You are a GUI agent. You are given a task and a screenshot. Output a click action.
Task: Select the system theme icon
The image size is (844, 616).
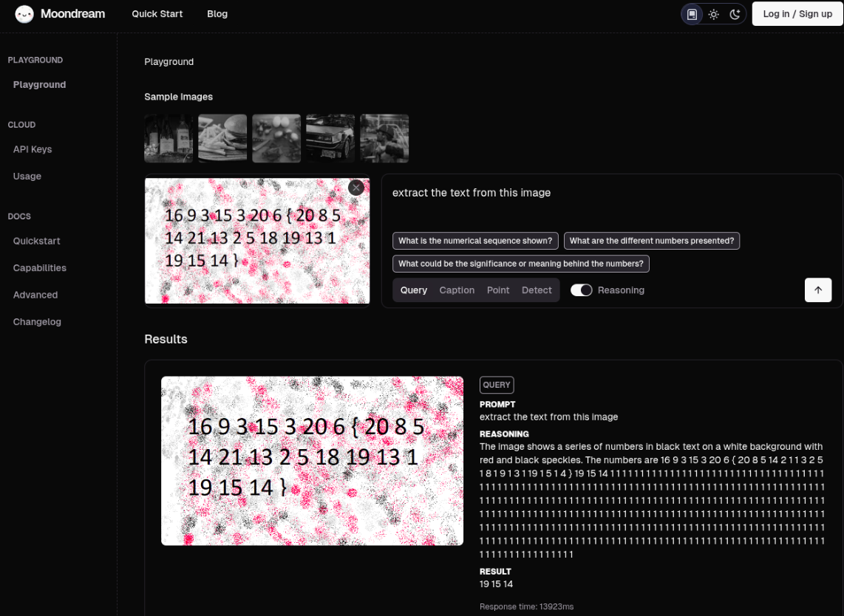pos(692,14)
